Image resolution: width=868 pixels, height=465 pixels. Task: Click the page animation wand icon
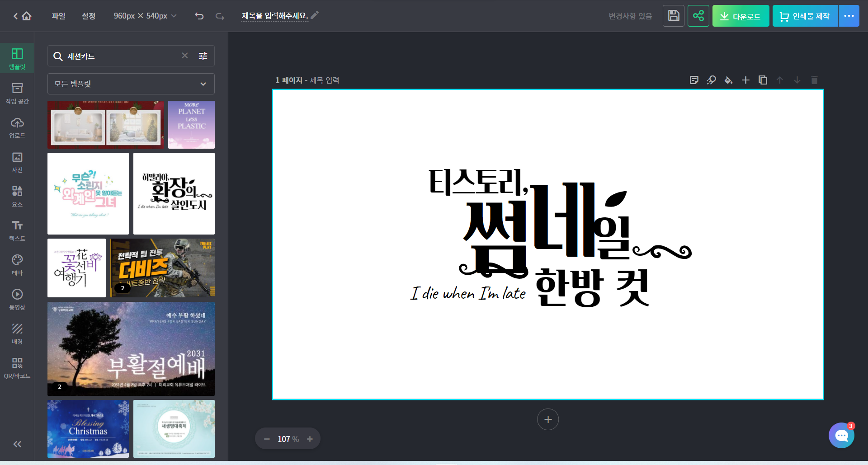[711, 80]
